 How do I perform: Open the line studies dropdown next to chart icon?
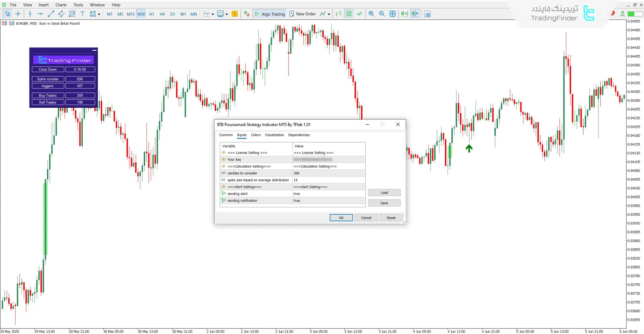click(212, 14)
